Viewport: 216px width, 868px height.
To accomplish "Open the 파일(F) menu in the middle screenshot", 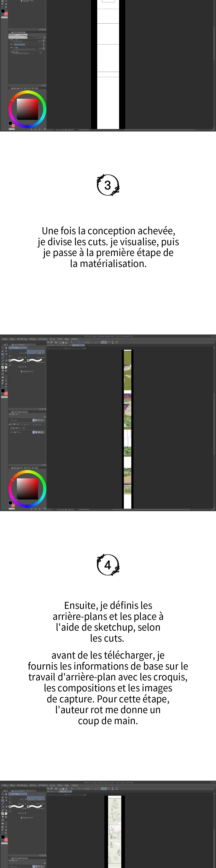I will [4, 339].
